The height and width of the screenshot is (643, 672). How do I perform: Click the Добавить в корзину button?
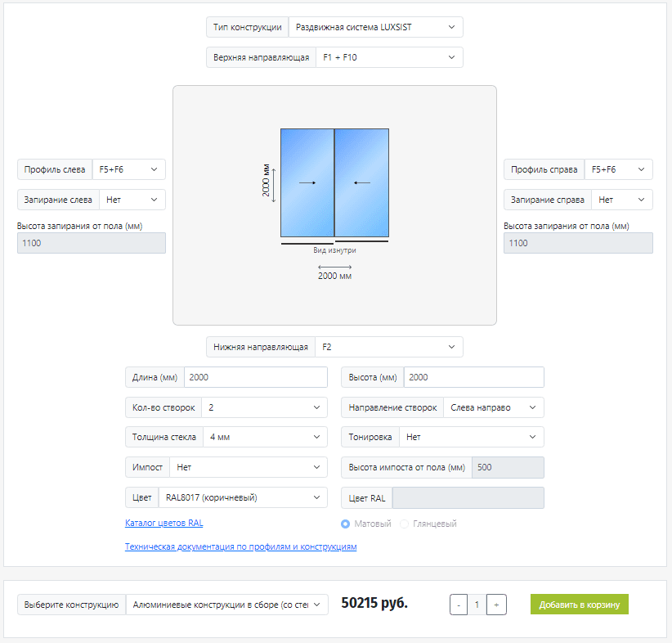[x=580, y=605]
